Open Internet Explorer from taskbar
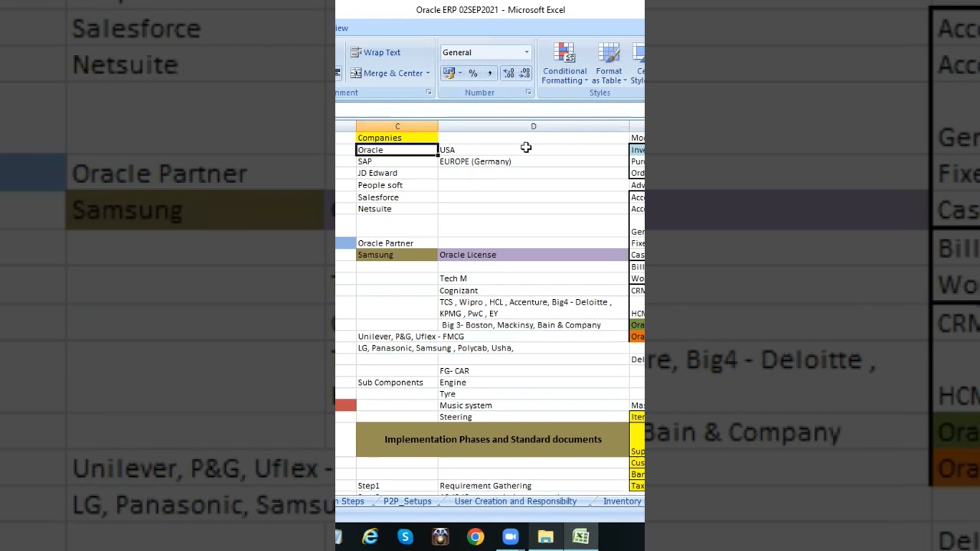Image resolution: width=980 pixels, height=551 pixels. click(x=371, y=537)
